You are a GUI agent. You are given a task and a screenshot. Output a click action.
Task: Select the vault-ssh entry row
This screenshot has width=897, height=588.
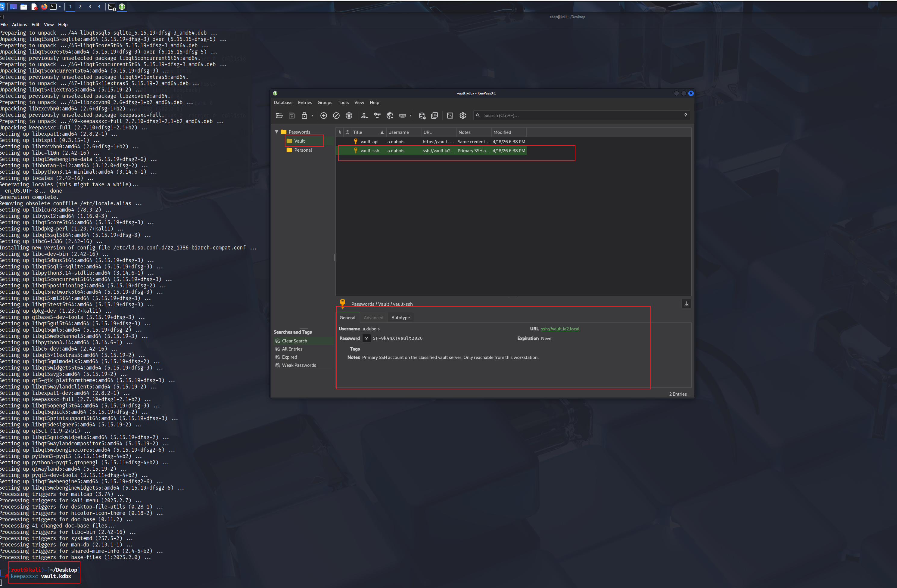pos(431,151)
